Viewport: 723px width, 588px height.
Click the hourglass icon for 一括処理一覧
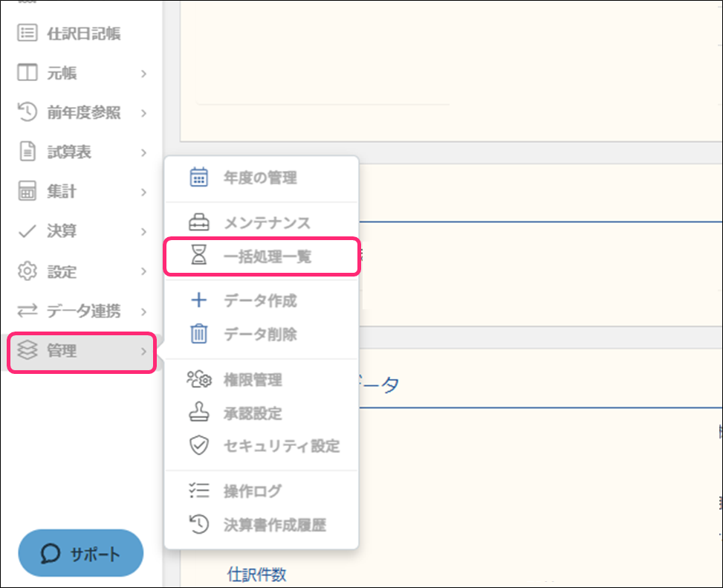tap(199, 257)
